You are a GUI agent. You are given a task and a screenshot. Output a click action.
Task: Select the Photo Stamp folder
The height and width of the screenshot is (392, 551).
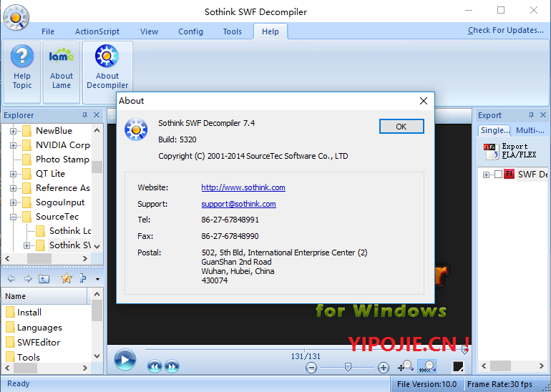pos(62,160)
